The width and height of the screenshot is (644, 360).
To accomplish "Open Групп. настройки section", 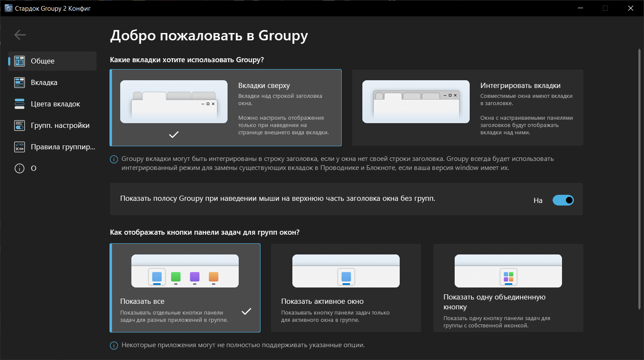I will pyautogui.click(x=52, y=125).
